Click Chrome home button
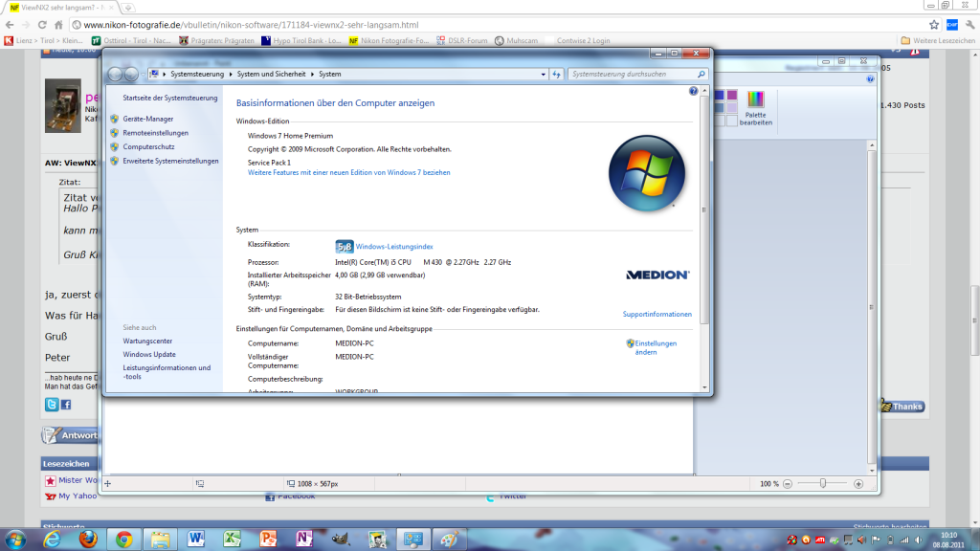Viewport: 980px width, 551px height. [58, 25]
